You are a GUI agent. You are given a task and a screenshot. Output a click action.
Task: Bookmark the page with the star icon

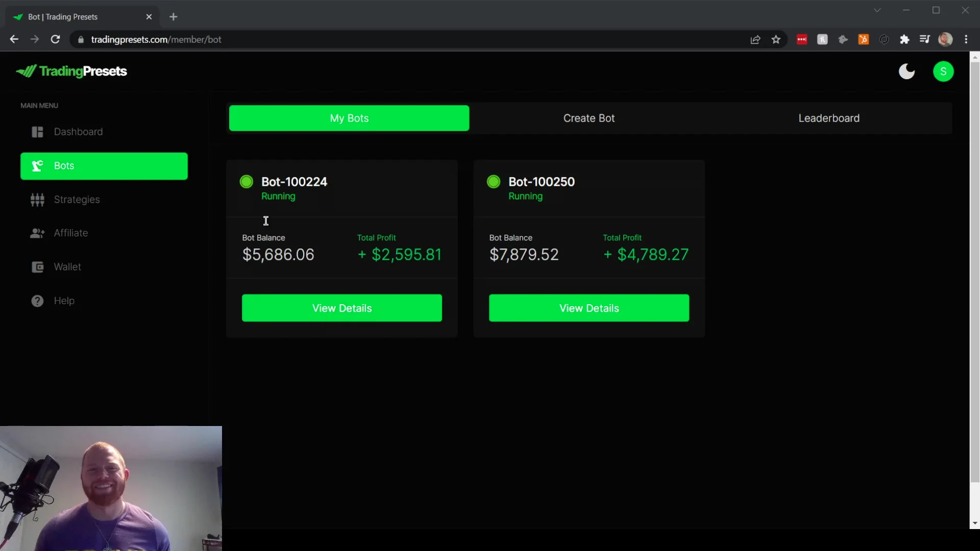tap(776, 39)
